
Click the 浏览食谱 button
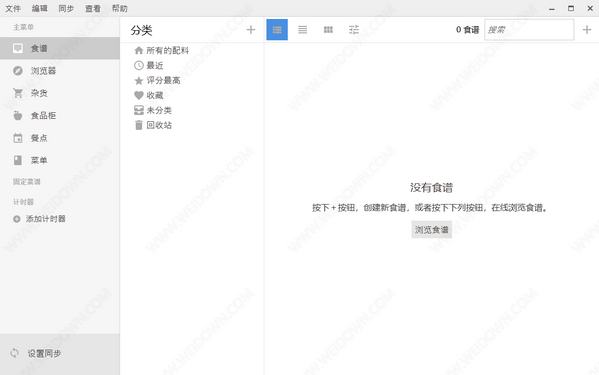click(x=432, y=230)
